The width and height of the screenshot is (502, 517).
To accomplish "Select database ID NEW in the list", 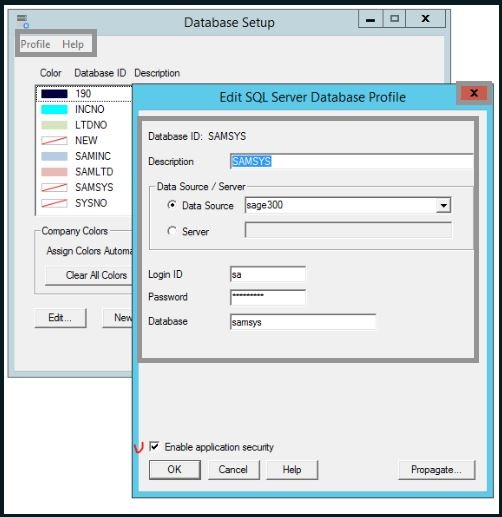I will [x=86, y=140].
